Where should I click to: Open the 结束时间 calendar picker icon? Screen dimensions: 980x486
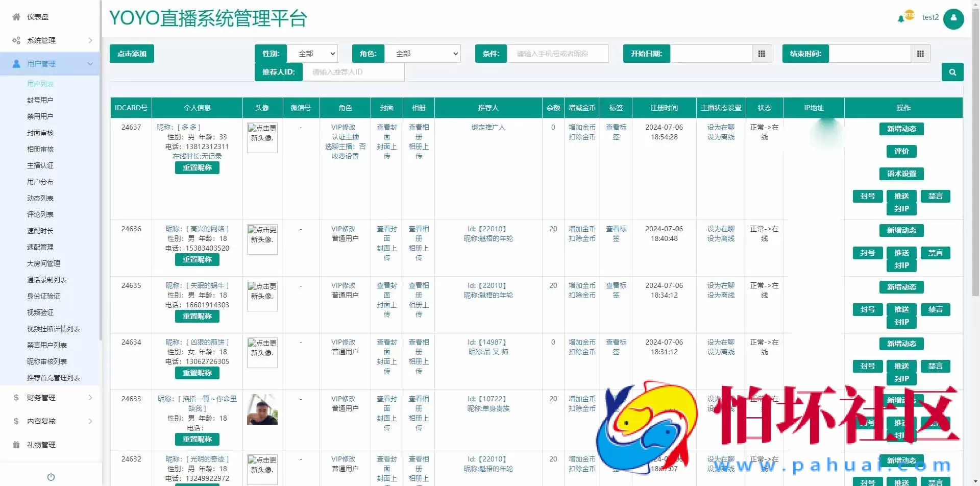tap(920, 53)
